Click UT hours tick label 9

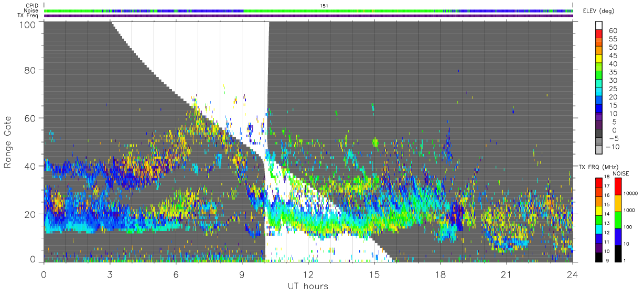pyautogui.click(x=242, y=274)
